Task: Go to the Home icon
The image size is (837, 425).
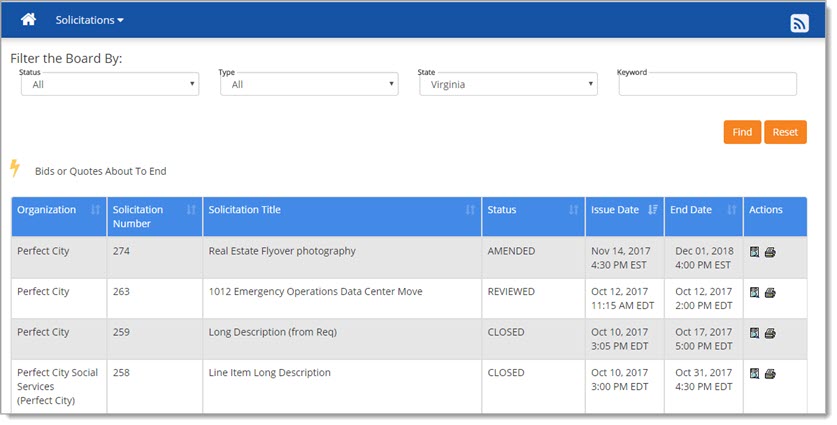Action: tap(28, 20)
